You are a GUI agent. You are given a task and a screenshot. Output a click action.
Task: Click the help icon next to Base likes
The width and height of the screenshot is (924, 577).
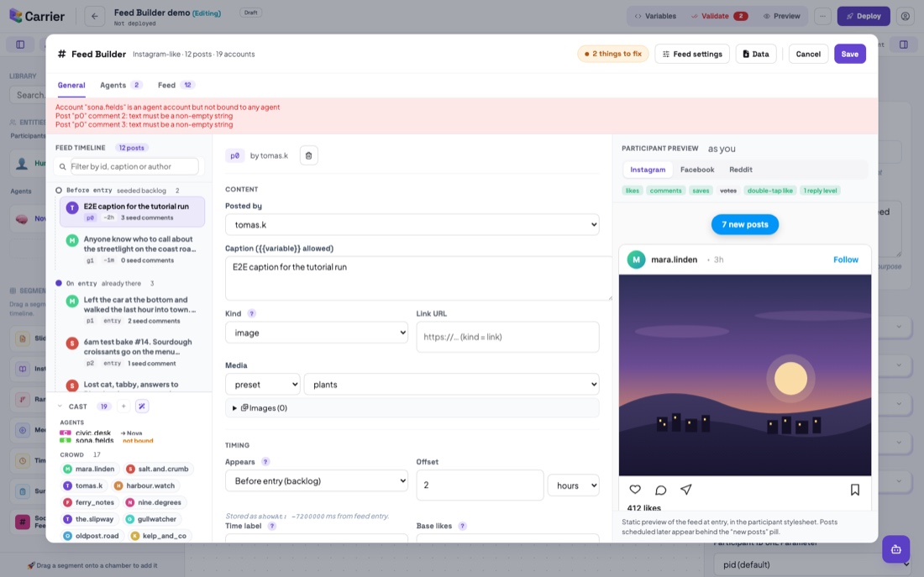point(463,526)
